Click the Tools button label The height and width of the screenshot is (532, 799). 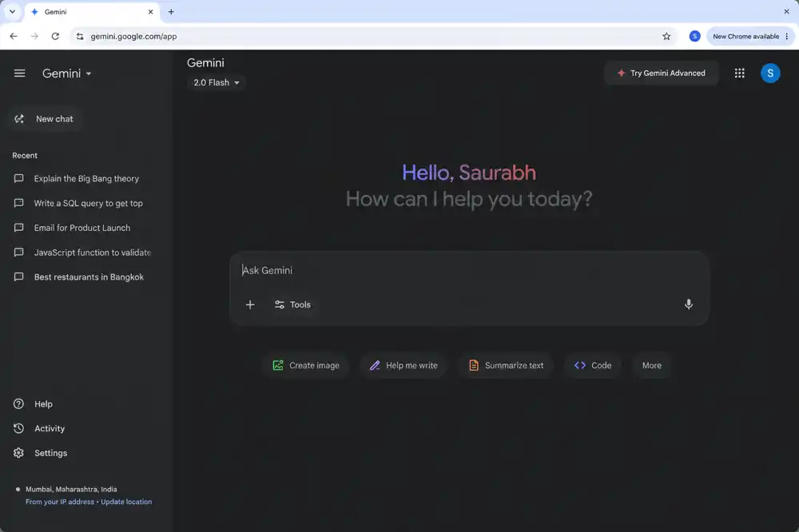pyautogui.click(x=300, y=304)
